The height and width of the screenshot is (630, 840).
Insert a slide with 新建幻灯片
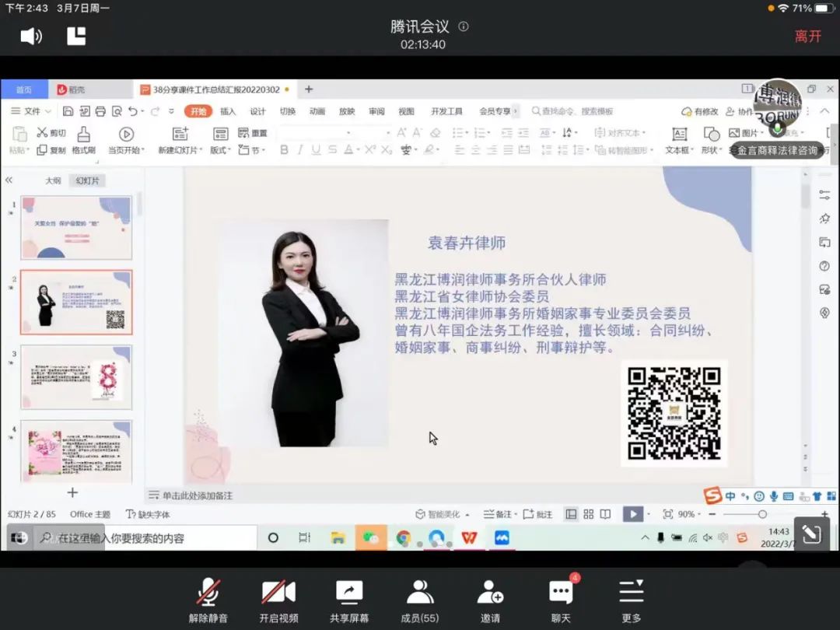coord(180,140)
